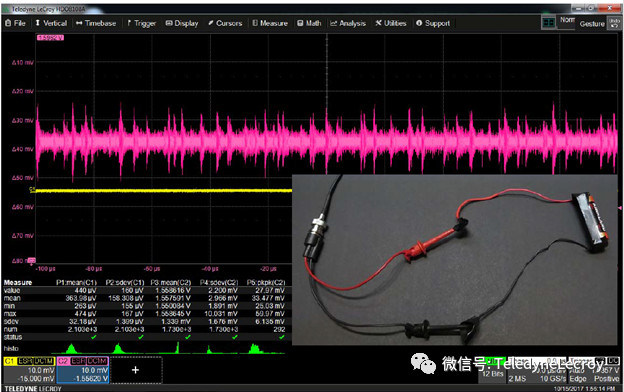Select the C2 channel descriptor box
The width and height of the screenshot is (624, 392).
click(x=83, y=370)
